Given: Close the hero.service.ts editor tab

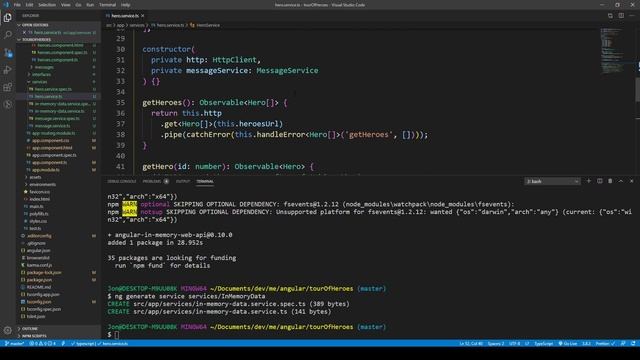Looking at the screenshot, I should click(142, 16).
